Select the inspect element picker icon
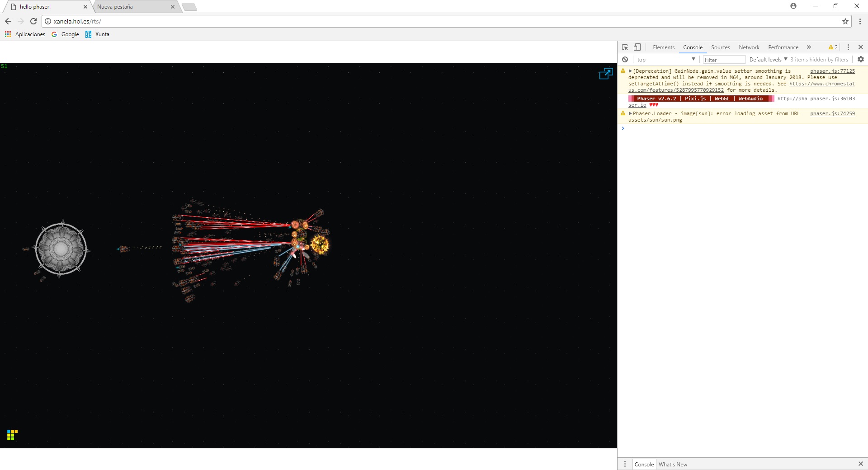868x470 pixels. click(x=625, y=47)
